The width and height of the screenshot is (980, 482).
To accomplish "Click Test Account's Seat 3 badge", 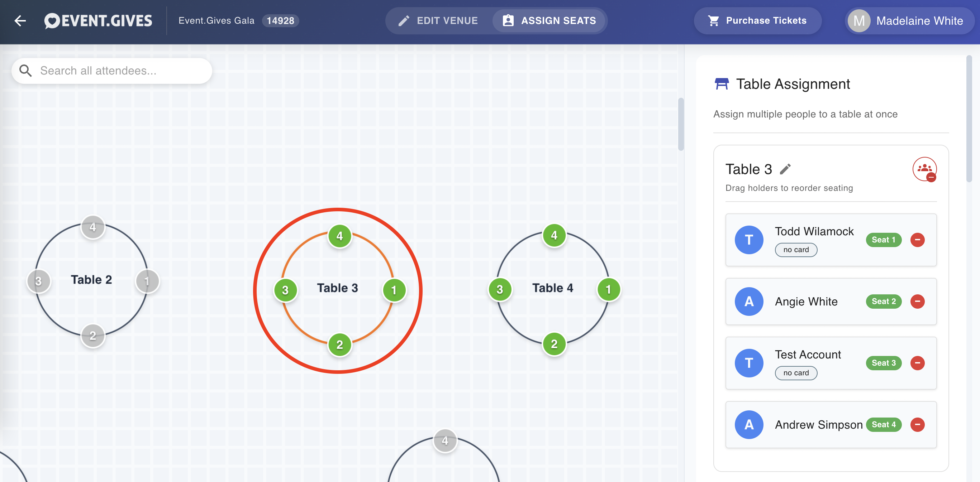I will (x=883, y=363).
